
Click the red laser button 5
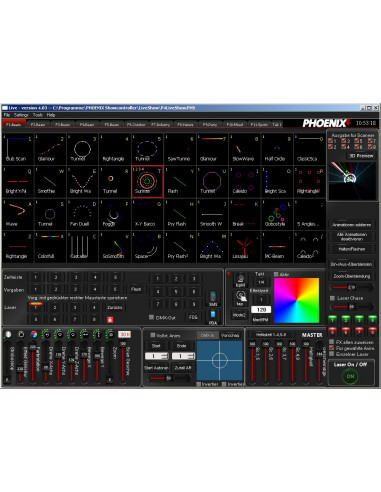tap(332, 331)
